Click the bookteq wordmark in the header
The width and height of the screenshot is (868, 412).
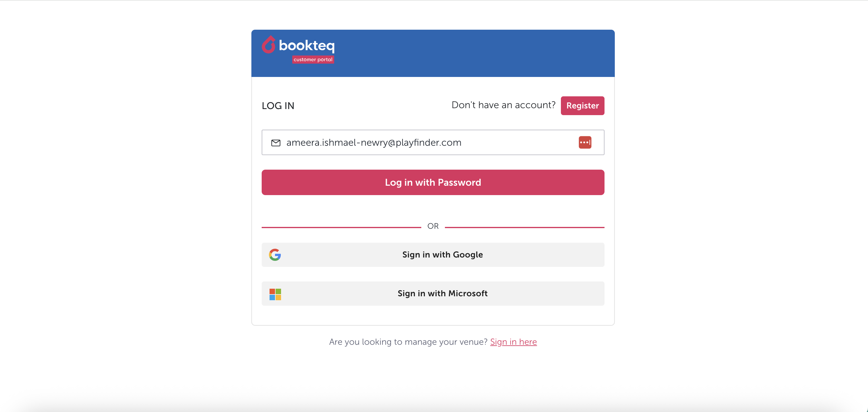coord(306,45)
